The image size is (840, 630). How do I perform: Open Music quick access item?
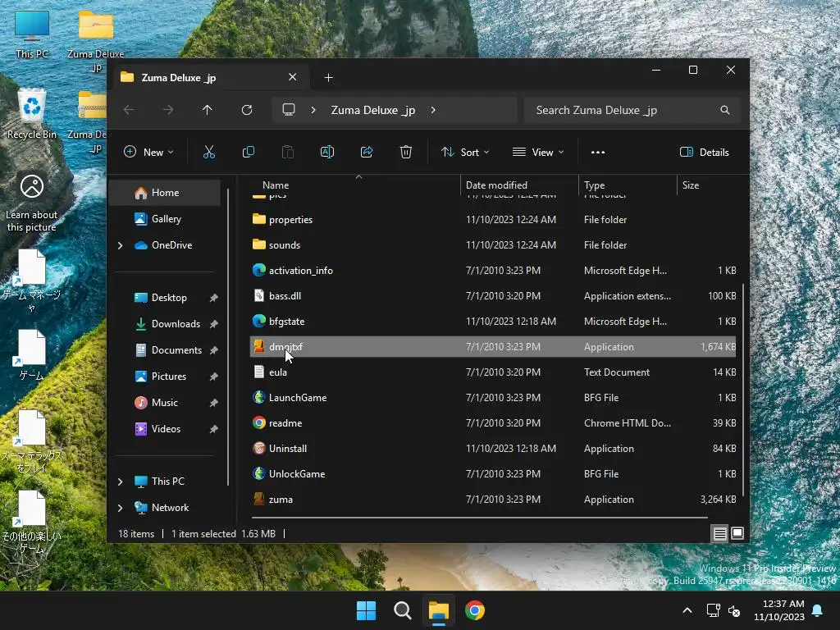coord(165,403)
